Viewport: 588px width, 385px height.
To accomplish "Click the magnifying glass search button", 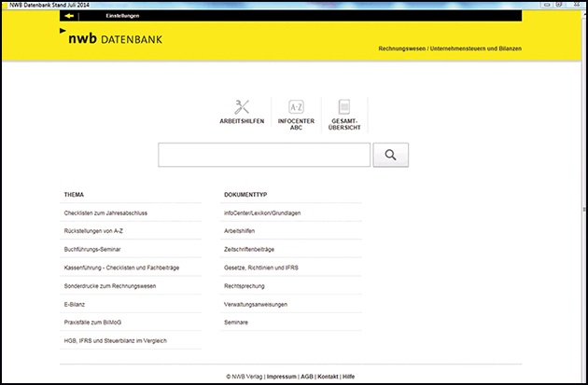I will (x=391, y=155).
